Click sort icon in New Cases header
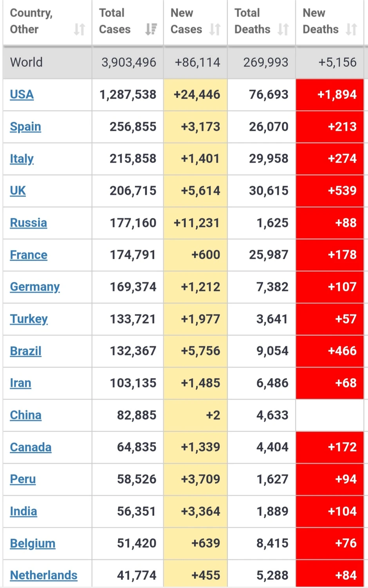Screen dimensions: 368x588 click(x=215, y=29)
